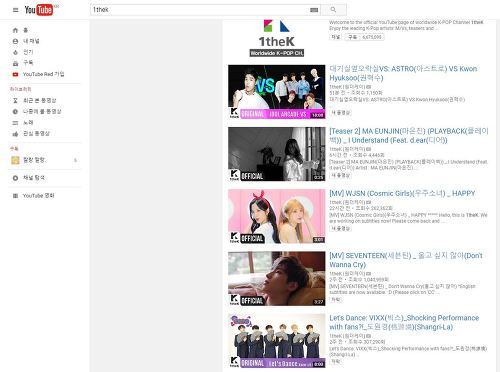Click the new-video badge under ASTRO video
Viewport: 500px width, 372px height.
coord(340,113)
